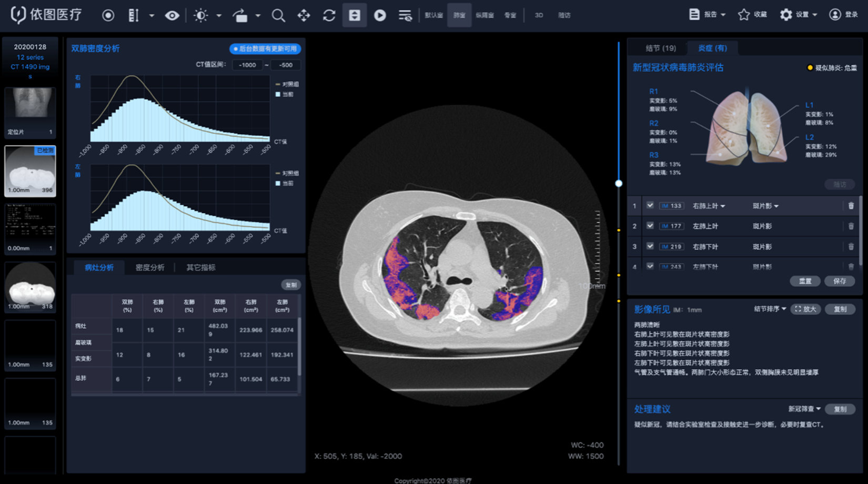
Task: Open the 右肺上叶 location dropdown in row 1
Action: click(709, 206)
